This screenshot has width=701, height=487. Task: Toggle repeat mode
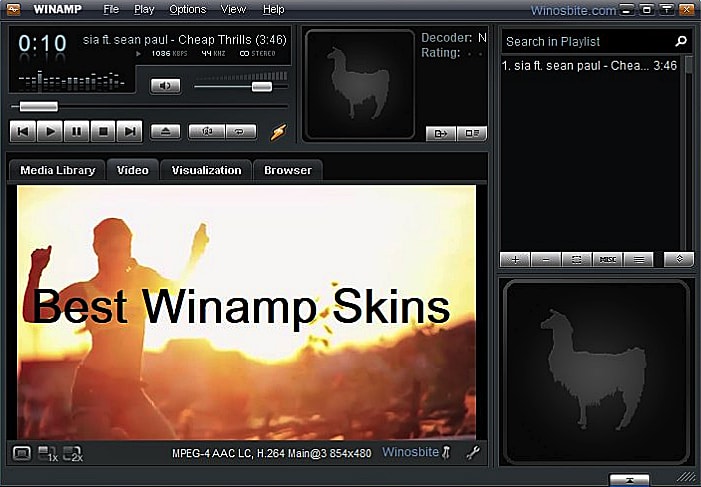click(241, 131)
